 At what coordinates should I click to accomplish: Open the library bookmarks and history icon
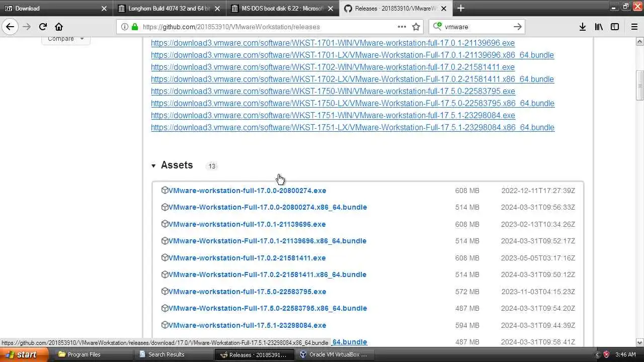599,27
